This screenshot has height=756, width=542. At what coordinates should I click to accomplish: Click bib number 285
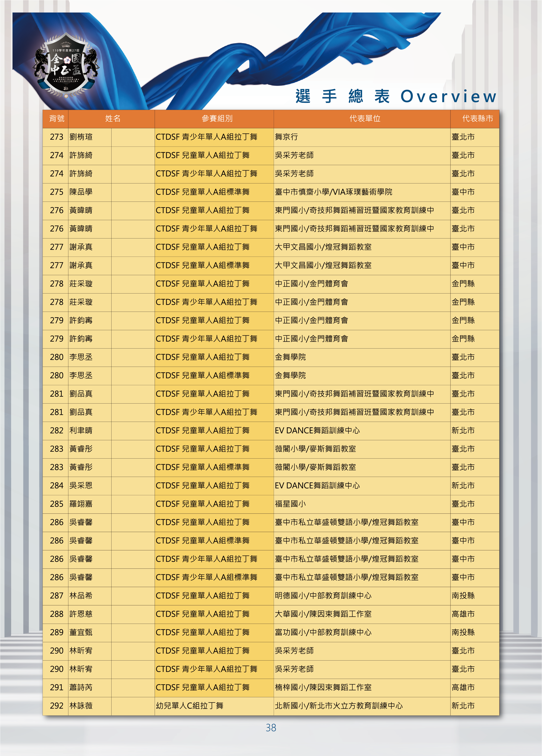57,504
